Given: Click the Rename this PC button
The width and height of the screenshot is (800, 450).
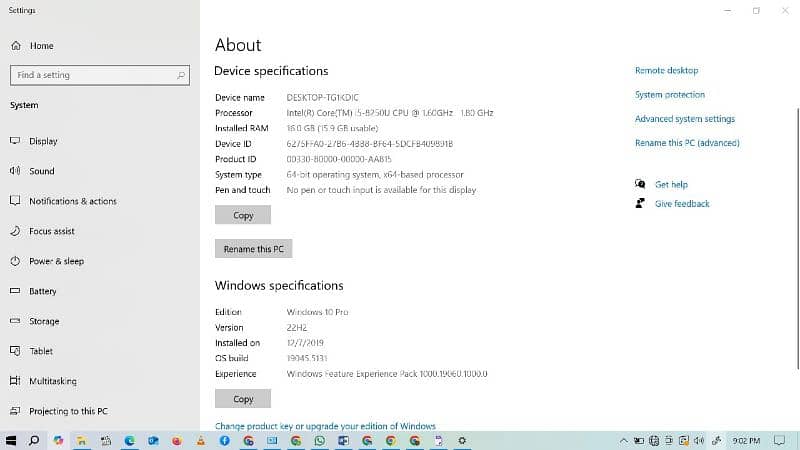Looking at the screenshot, I should tap(253, 249).
